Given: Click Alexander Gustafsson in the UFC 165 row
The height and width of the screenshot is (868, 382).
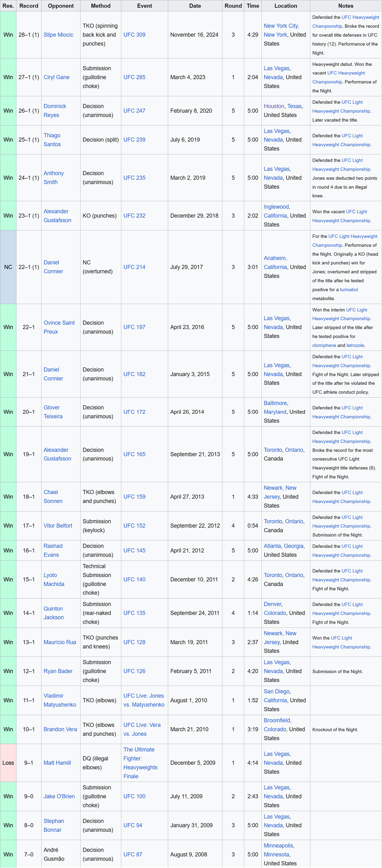Looking at the screenshot, I should point(57,454).
